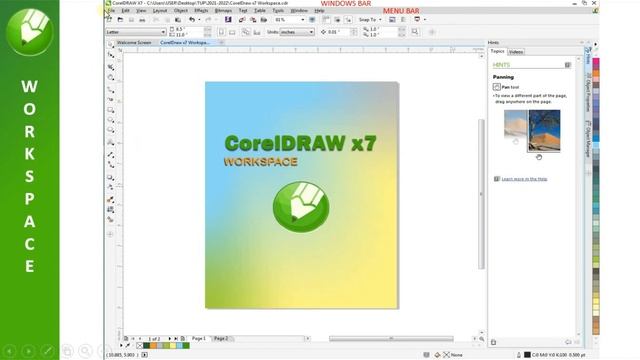Open the Bitmaps menu
The width and height of the screenshot is (640, 360).
tap(223, 11)
